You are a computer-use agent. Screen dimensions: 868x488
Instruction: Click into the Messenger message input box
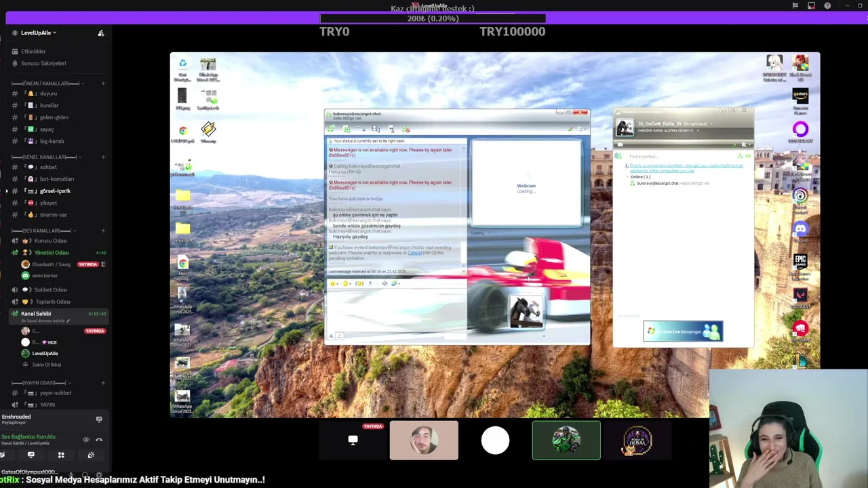click(396, 310)
